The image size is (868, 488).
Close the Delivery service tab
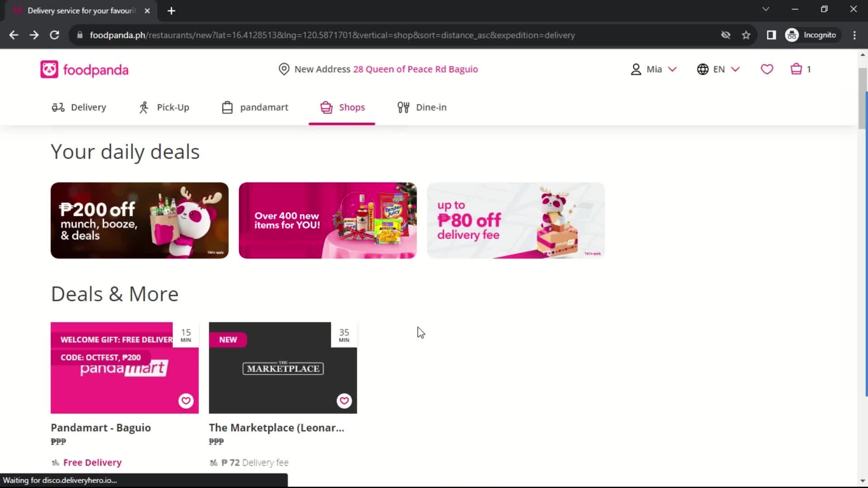(x=147, y=11)
